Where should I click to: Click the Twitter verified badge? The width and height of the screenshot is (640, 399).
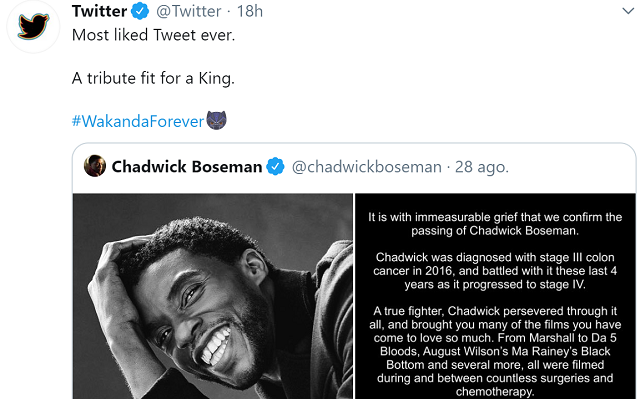[x=140, y=11]
